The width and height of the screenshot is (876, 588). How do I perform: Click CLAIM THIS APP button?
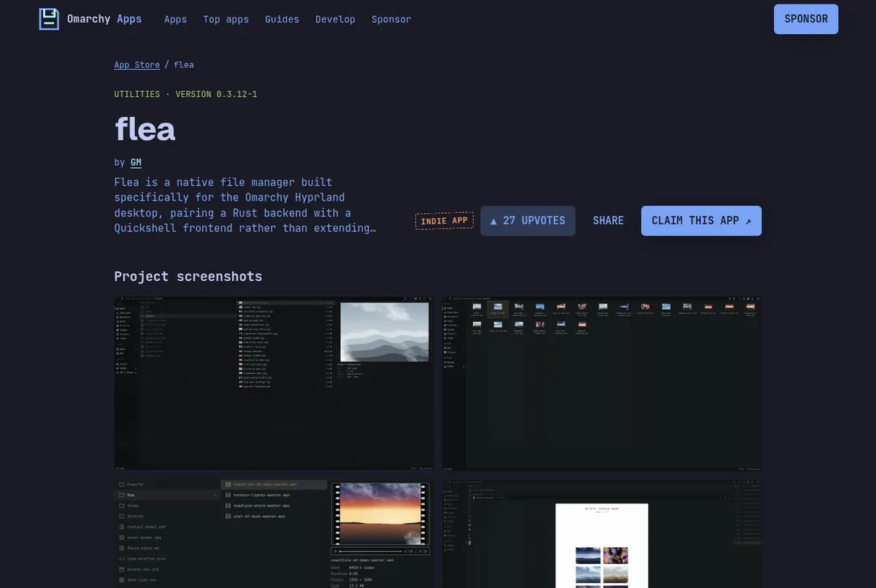click(702, 221)
